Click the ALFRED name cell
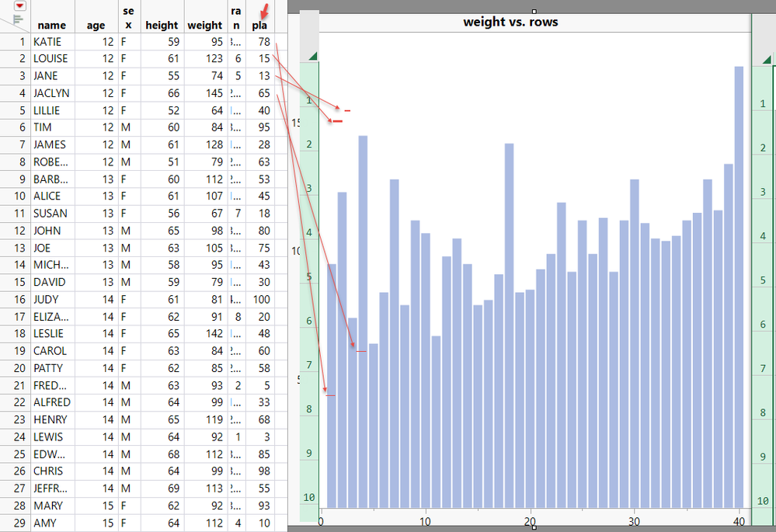776x532 pixels. click(x=52, y=402)
